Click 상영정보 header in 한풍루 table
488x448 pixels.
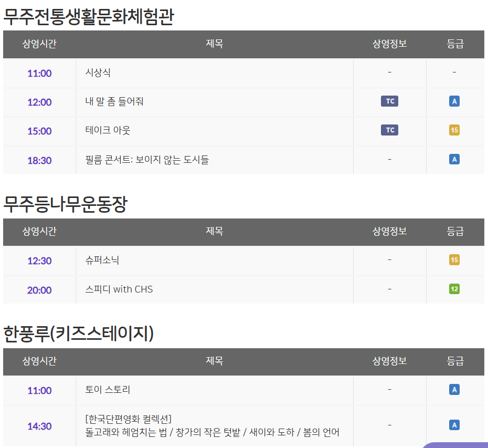[x=390, y=361]
